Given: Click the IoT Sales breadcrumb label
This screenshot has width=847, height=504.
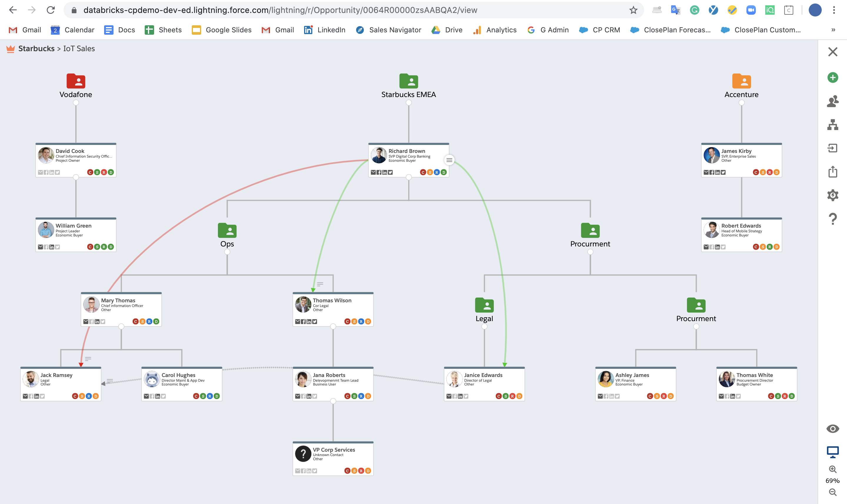Looking at the screenshot, I should click(79, 48).
